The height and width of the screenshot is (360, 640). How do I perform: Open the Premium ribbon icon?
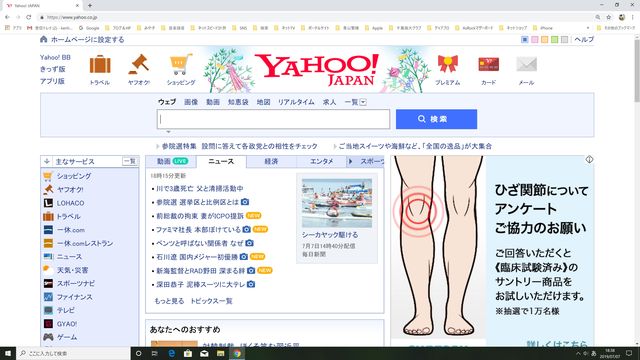pos(448,64)
